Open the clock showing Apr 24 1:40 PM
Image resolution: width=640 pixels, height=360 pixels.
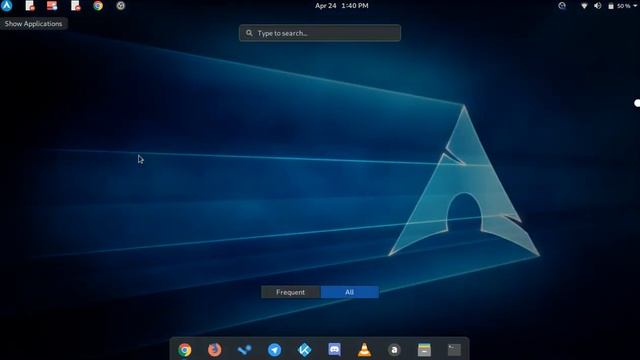(342, 6)
